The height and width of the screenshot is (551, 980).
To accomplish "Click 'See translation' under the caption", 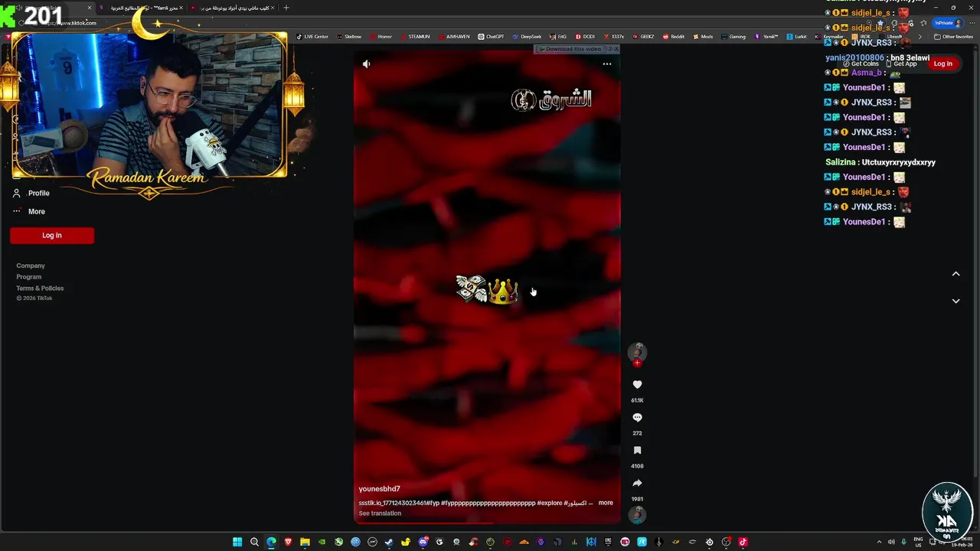I will 380,514.
